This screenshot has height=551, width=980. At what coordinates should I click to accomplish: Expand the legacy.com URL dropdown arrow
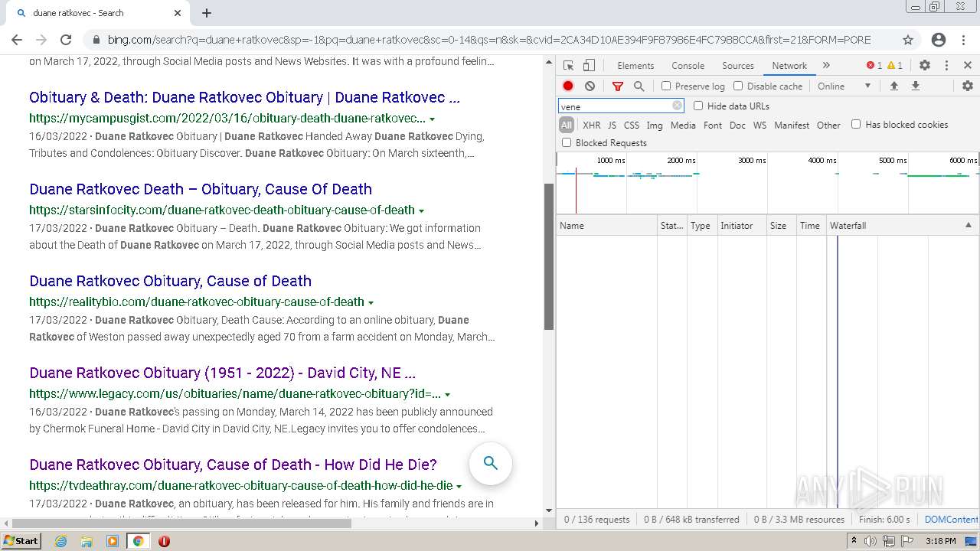tap(448, 395)
